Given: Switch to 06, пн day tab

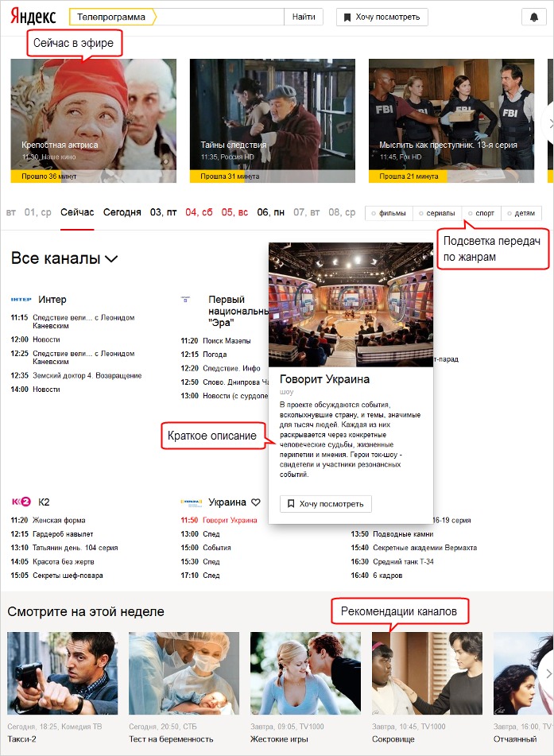Looking at the screenshot, I should click(x=270, y=212).
